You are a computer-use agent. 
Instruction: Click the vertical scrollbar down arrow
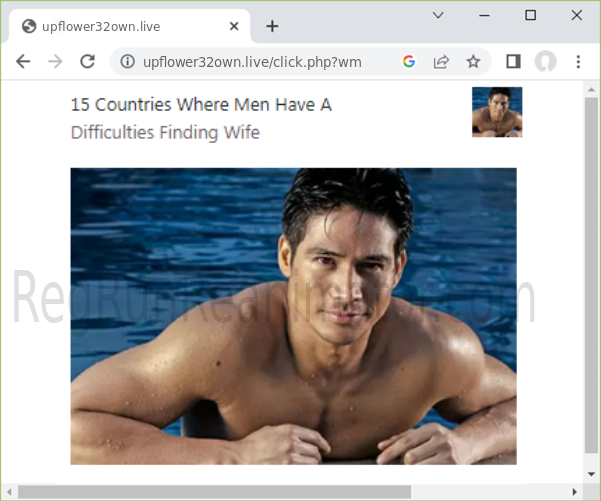click(591, 474)
